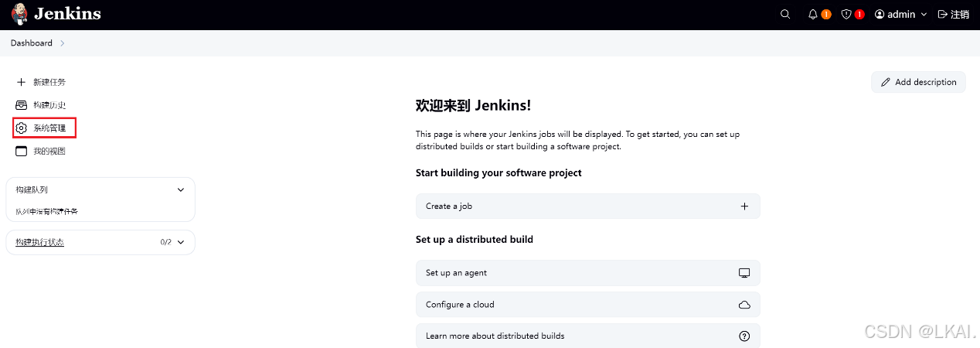The height and width of the screenshot is (348, 980).
Task: Click the 0/2 executor count
Action: tap(165, 242)
